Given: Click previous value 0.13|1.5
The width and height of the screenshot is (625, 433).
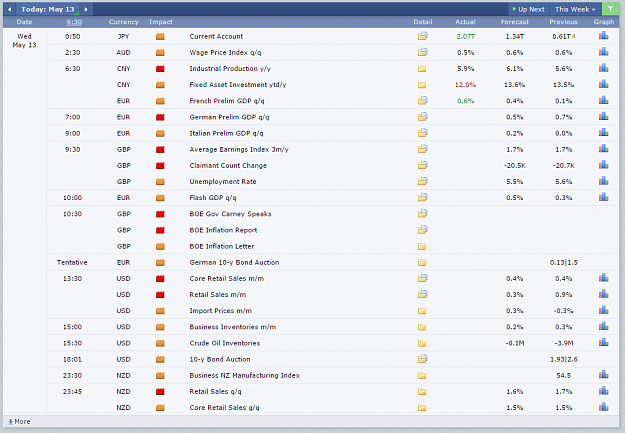Looking at the screenshot, I should click(x=564, y=262).
